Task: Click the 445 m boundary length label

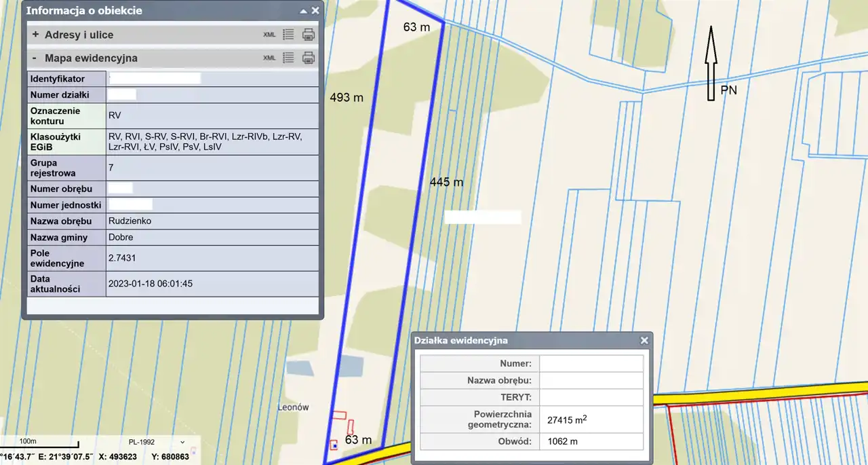Action: point(446,183)
